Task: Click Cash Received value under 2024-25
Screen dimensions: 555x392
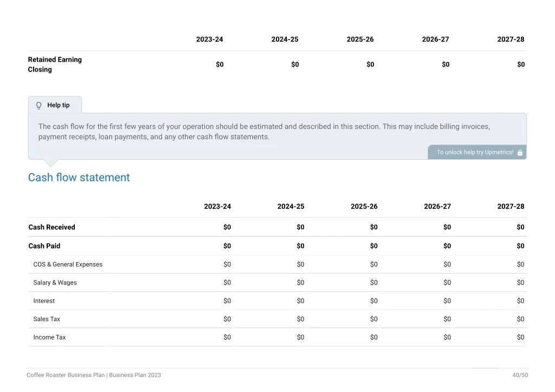Action: tap(300, 227)
